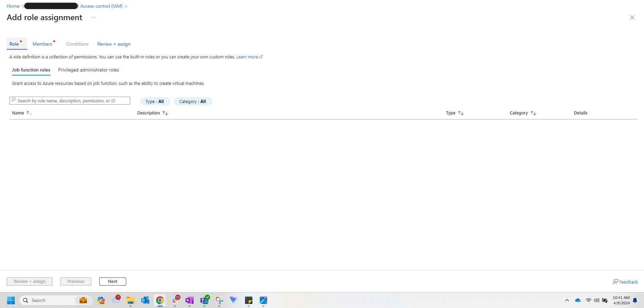Open Outlook from the taskbar
The height and width of the screenshot is (308, 644).
tap(145, 300)
